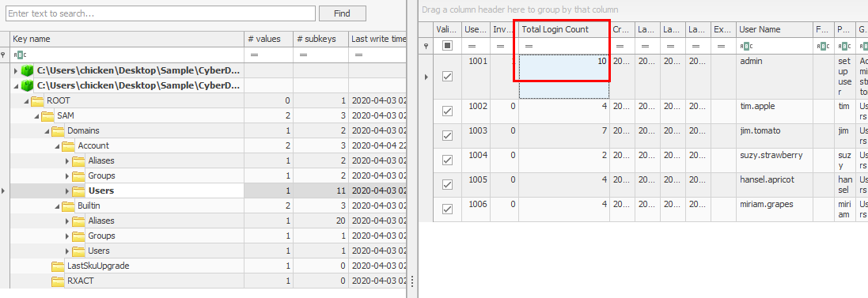This screenshot has height=298, width=868.
Task: Click login count 2 for suzy.strawberry
Action: tap(564, 160)
